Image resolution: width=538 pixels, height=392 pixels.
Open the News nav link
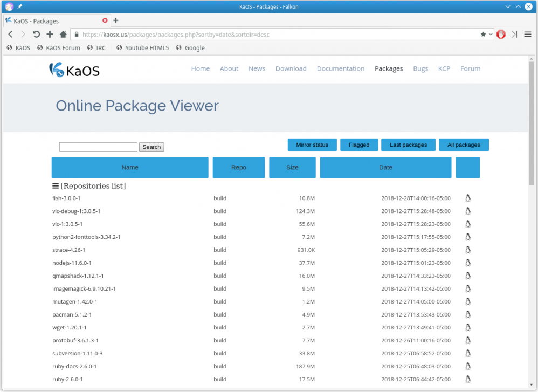click(x=257, y=68)
